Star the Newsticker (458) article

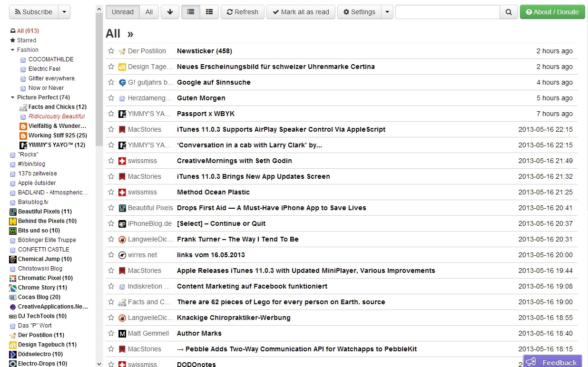(111, 51)
